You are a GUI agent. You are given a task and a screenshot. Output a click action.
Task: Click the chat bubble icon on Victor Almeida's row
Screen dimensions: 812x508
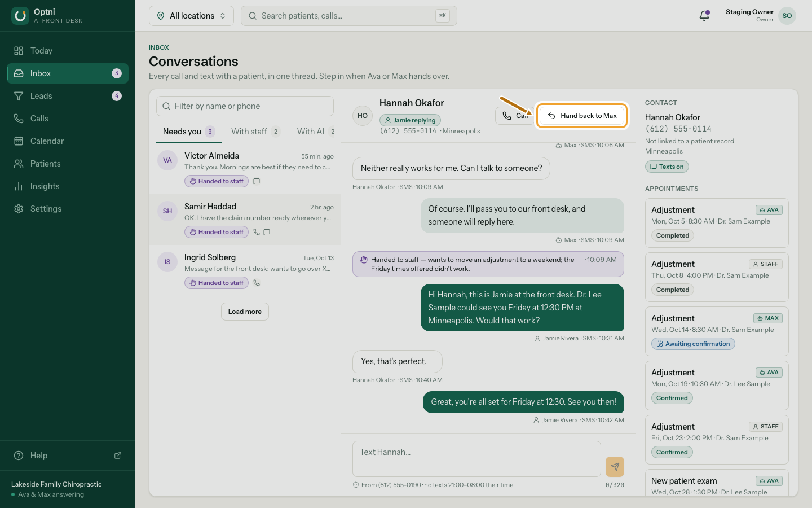(x=257, y=181)
